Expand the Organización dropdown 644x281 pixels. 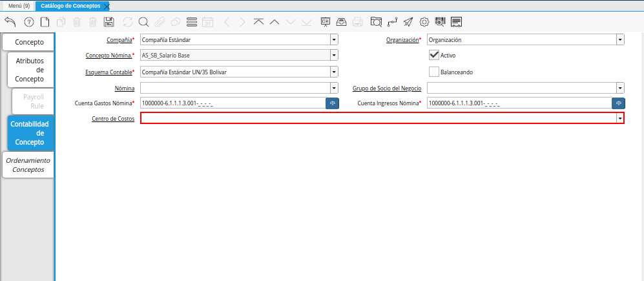[620, 40]
